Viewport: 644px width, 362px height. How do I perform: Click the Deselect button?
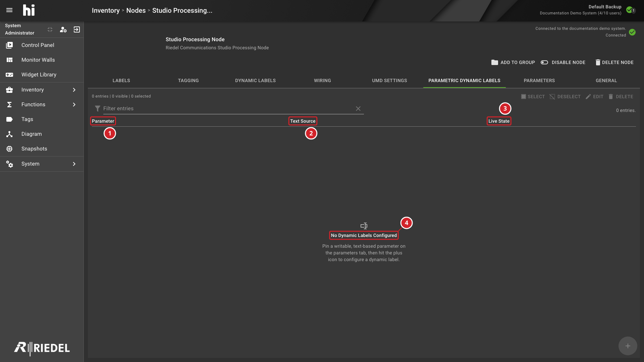(565, 97)
